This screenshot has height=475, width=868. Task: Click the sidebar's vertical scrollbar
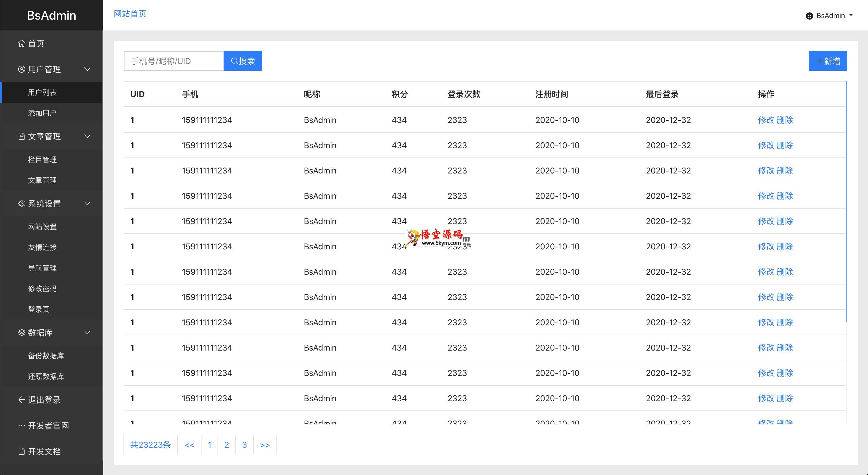(x=103, y=246)
